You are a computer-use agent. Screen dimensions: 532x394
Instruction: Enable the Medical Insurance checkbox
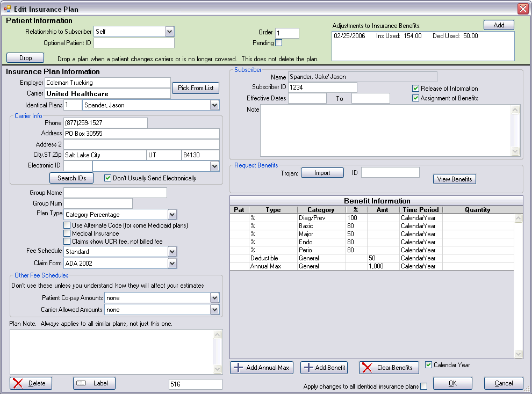(x=67, y=234)
